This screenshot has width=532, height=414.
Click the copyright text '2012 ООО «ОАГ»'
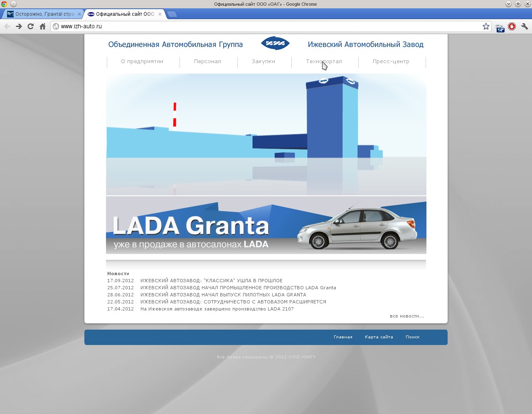click(x=295, y=357)
